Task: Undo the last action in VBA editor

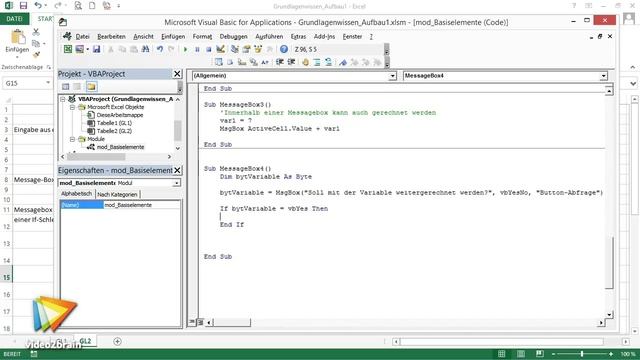Action: (160, 49)
